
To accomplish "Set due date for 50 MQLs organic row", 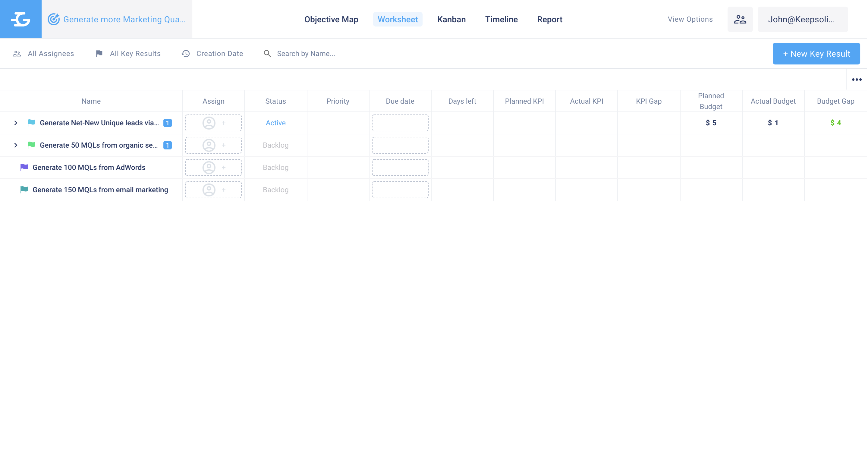I will click(x=400, y=145).
